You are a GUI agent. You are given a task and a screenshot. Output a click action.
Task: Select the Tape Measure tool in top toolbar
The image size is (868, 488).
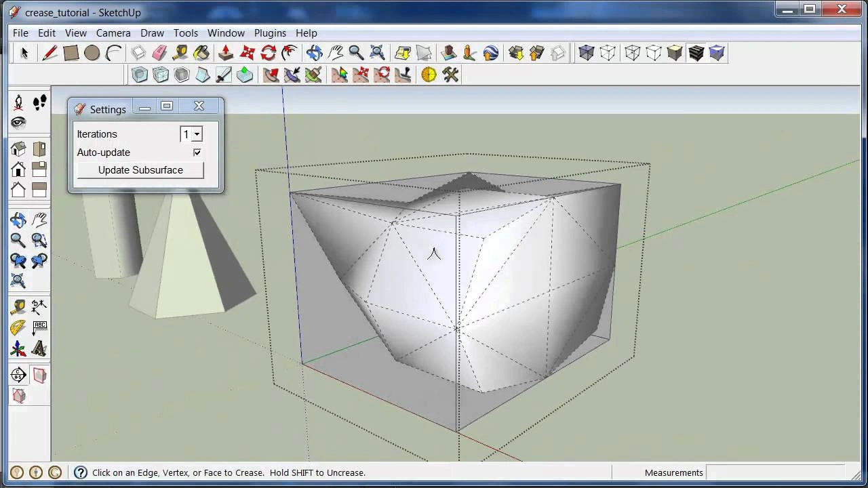(180, 53)
